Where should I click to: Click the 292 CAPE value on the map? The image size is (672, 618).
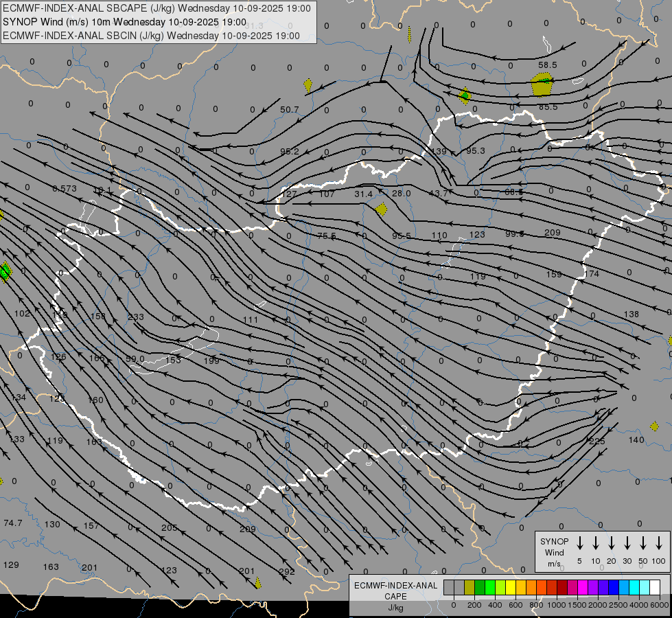(x=287, y=571)
